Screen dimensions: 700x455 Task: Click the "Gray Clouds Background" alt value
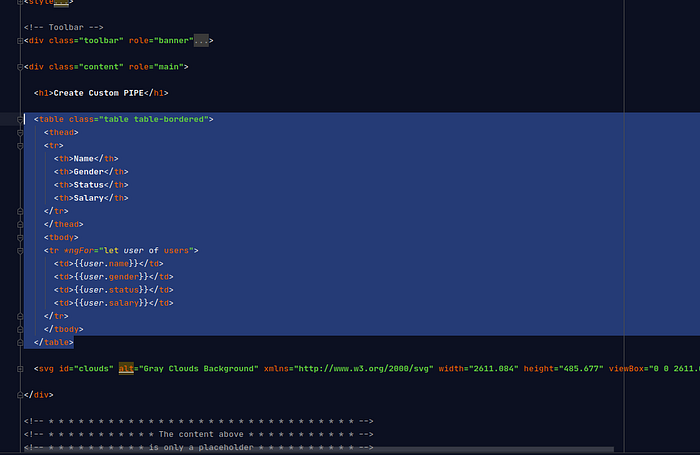pos(199,369)
